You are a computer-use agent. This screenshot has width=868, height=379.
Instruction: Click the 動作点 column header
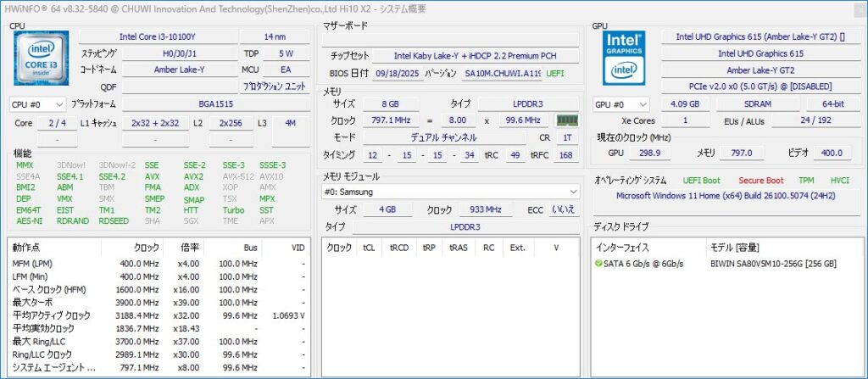[25, 248]
